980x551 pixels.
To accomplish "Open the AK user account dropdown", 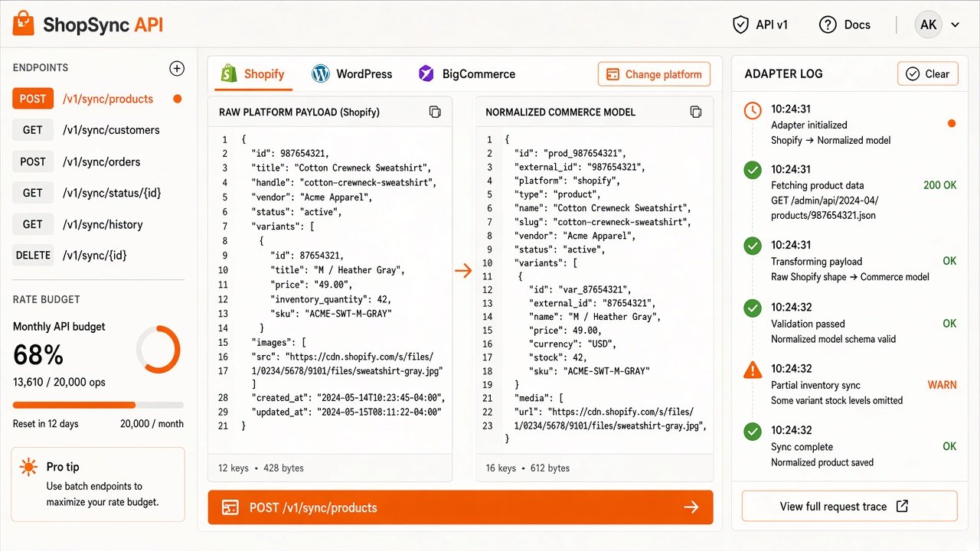I will pos(938,24).
